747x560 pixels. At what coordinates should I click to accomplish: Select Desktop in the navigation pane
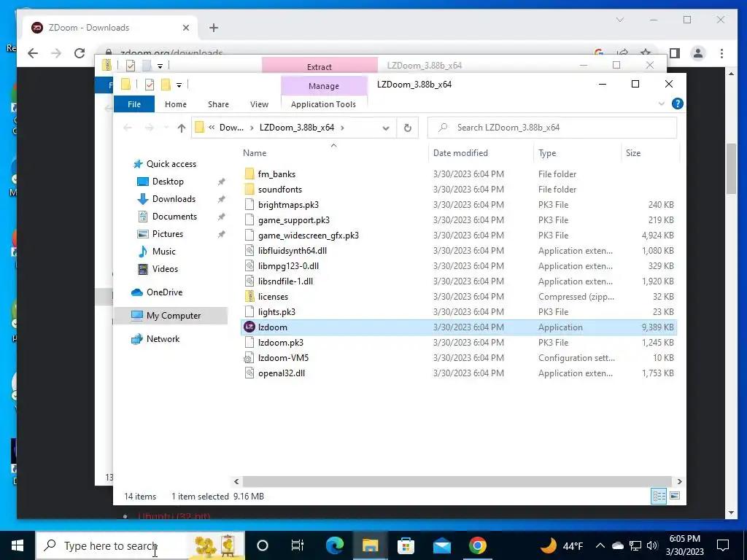tap(168, 182)
